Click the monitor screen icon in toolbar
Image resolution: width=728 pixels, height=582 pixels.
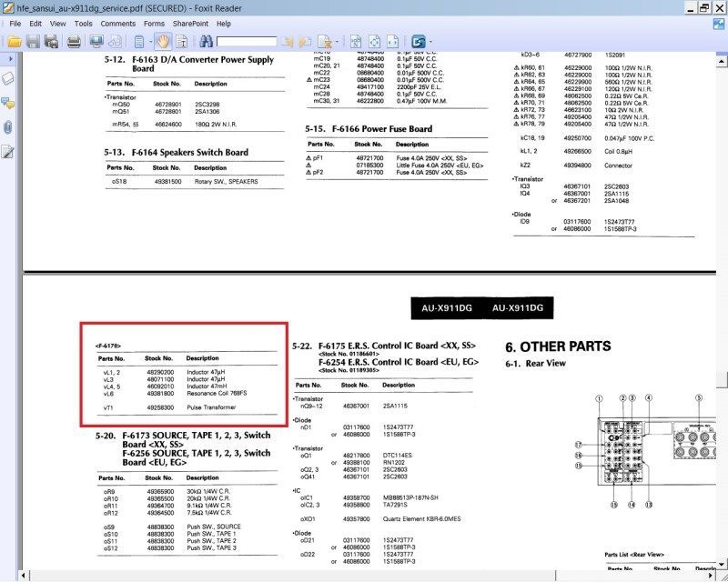96,42
